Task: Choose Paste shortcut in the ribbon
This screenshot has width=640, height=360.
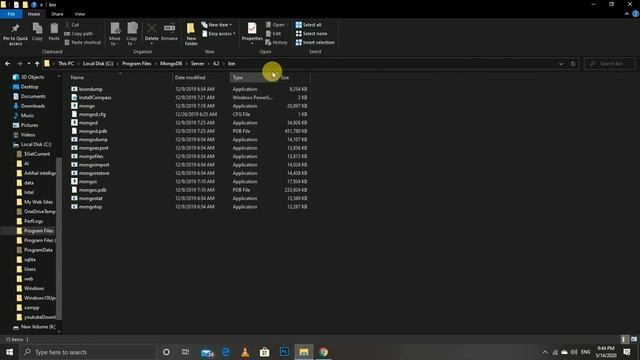Action: coord(83,42)
